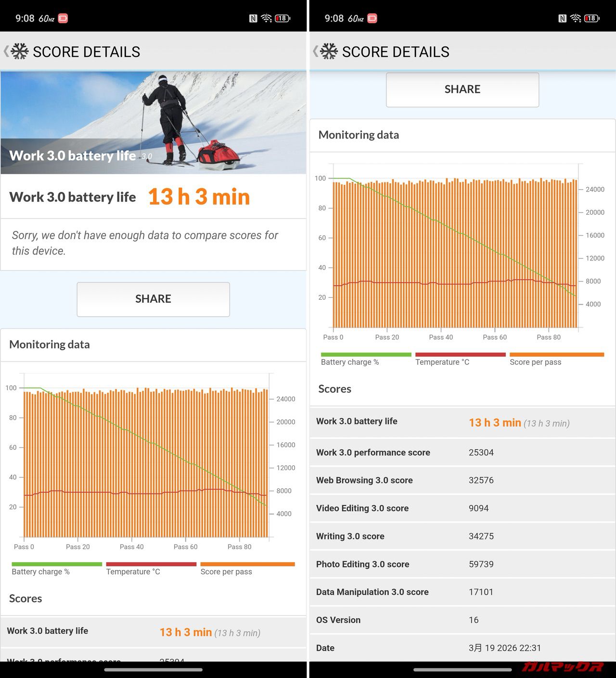Viewport: 616px width, 678px height.
Task: Select the Video Editing 3.0 score row
Action: tap(462, 508)
